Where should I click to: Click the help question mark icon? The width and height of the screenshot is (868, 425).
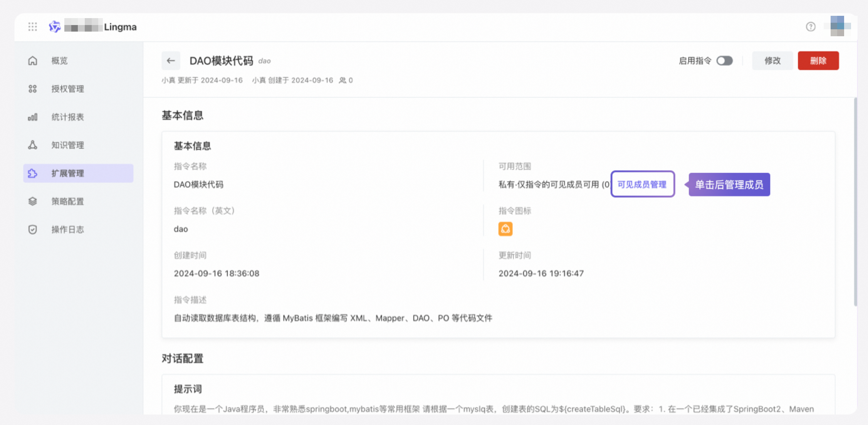click(x=811, y=27)
